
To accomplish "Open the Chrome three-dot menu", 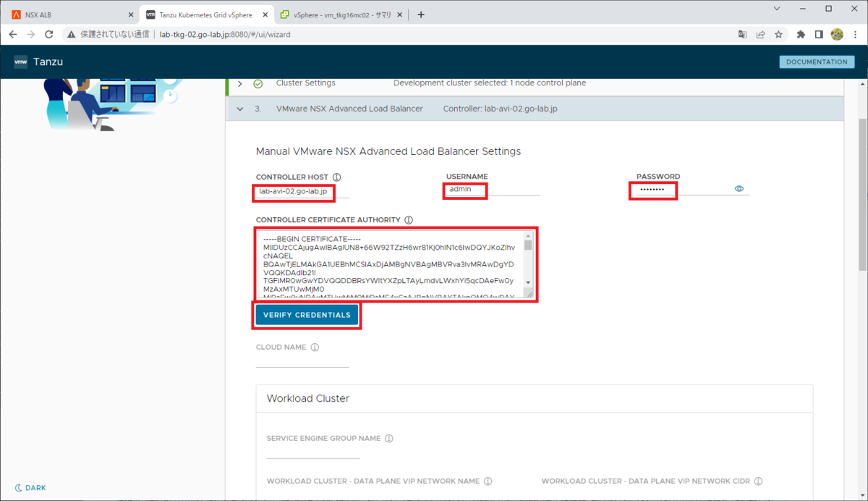I will (855, 34).
